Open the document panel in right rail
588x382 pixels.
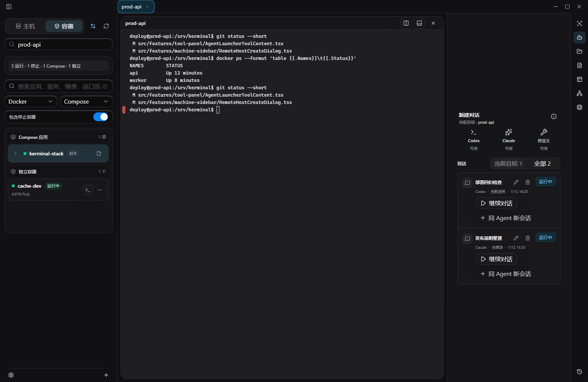(580, 65)
